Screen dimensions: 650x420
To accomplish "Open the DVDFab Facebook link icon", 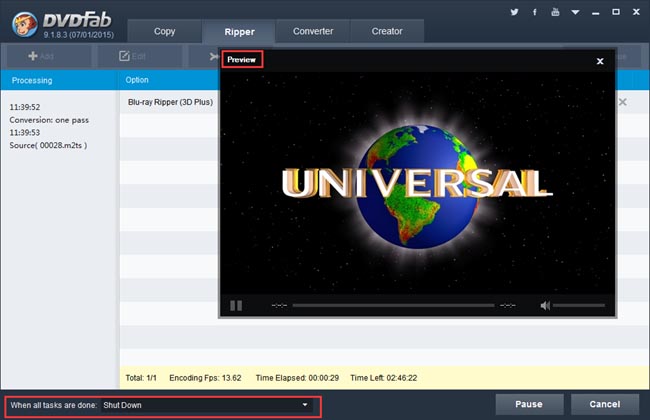I will (535, 12).
